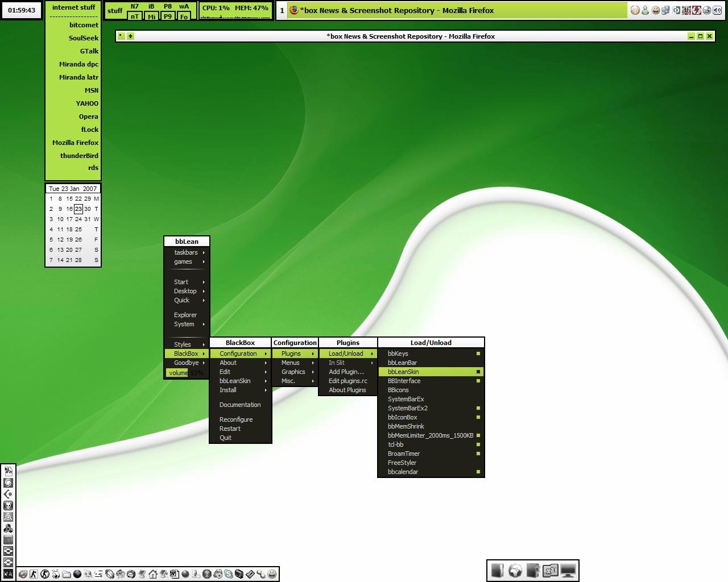Toggle the bbKeys plugin

click(x=431, y=354)
